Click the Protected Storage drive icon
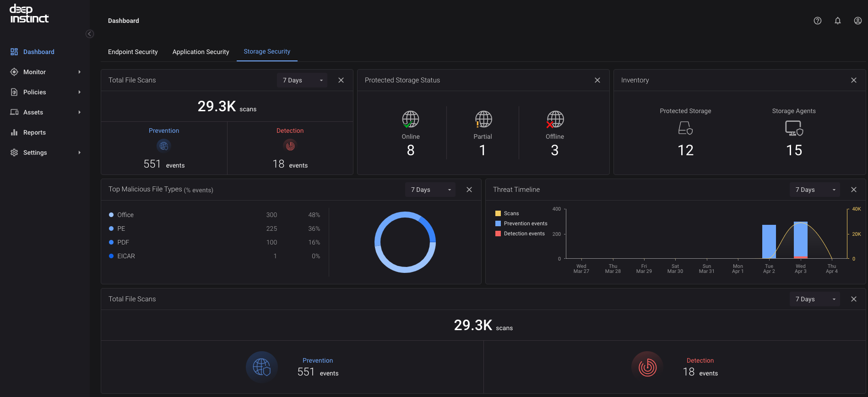 click(x=685, y=128)
